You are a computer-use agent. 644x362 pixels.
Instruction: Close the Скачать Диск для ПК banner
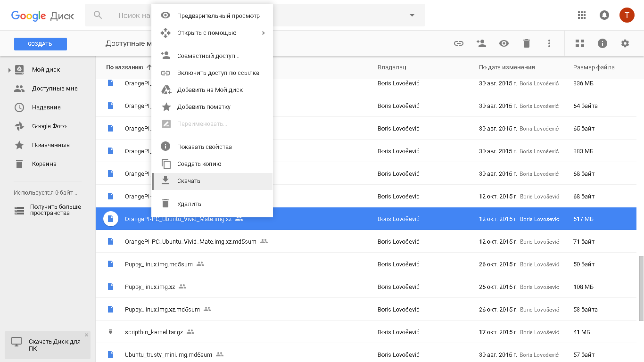click(86, 335)
